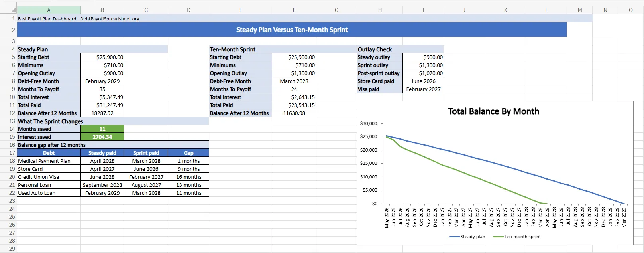Click green Months saved value 11
Image resolution: width=644 pixels, height=253 pixels.
102,129
